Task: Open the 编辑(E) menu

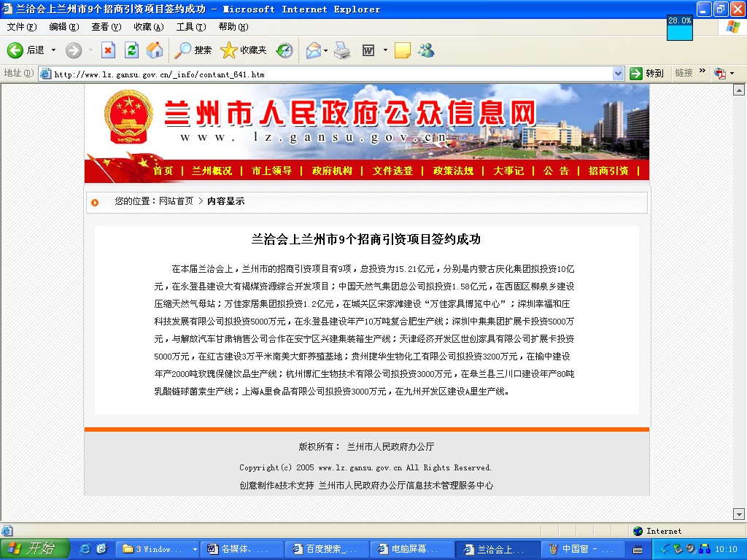Action: [64, 27]
